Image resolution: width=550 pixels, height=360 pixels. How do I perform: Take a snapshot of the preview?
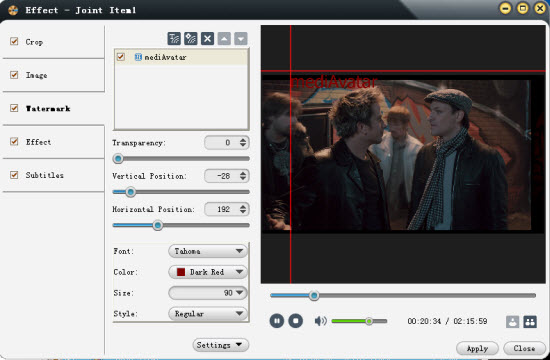point(512,321)
